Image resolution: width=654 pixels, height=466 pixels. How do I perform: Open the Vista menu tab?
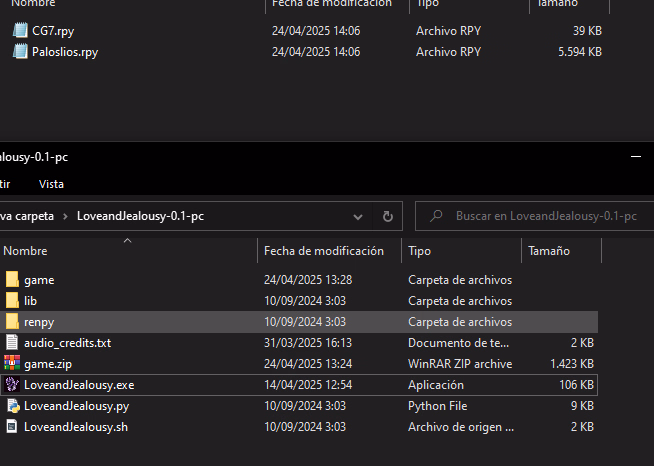(x=51, y=184)
